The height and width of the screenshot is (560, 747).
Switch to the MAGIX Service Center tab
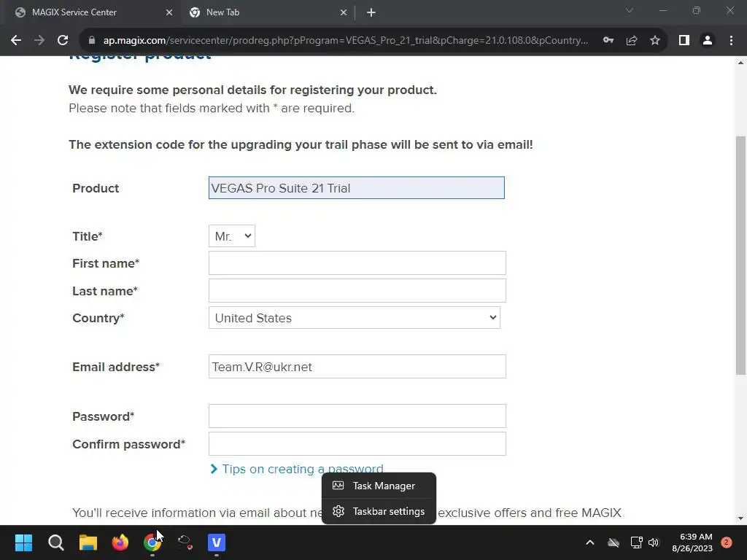(90, 12)
